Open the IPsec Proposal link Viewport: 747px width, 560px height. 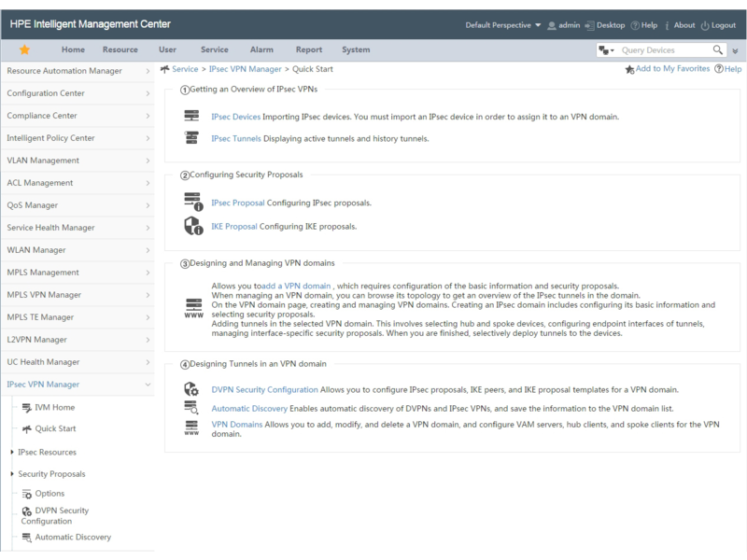238,203
